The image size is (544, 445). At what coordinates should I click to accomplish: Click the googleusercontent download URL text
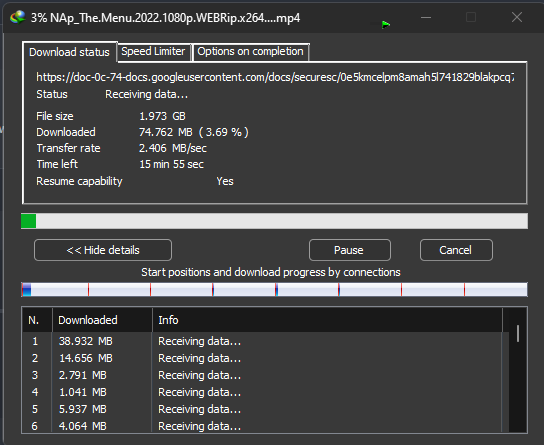(x=275, y=77)
